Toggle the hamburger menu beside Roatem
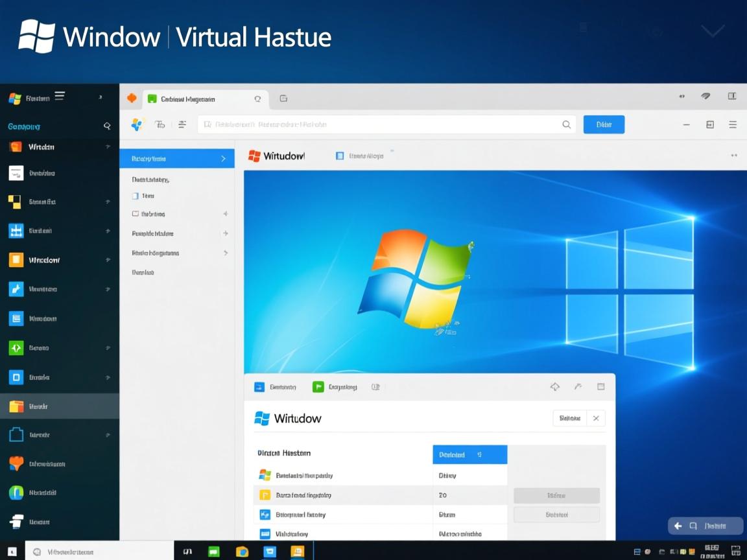747x560 pixels. pyautogui.click(x=60, y=95)
